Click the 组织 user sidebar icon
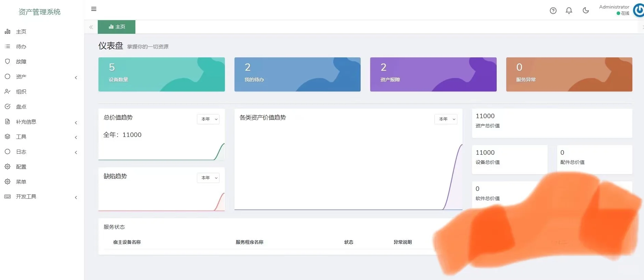The height and width of the screenshot is (280, 644). click(8, 92)
